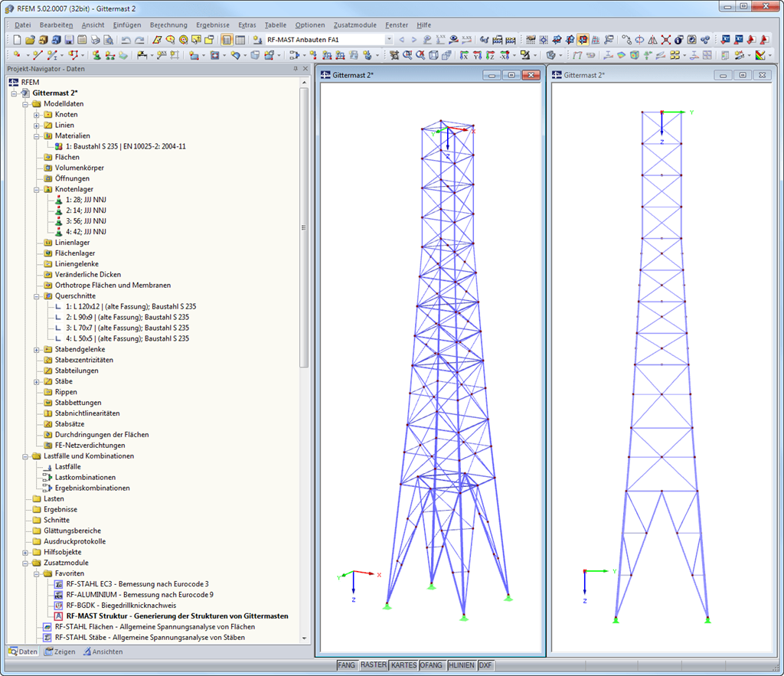The image size is (784, 676).
Task: Click the Undo arrow icon in the toolbar
Action: (124, 39)
